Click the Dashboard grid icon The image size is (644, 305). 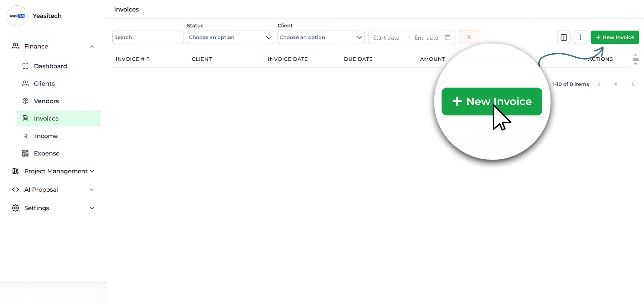[x=25, y=66]
